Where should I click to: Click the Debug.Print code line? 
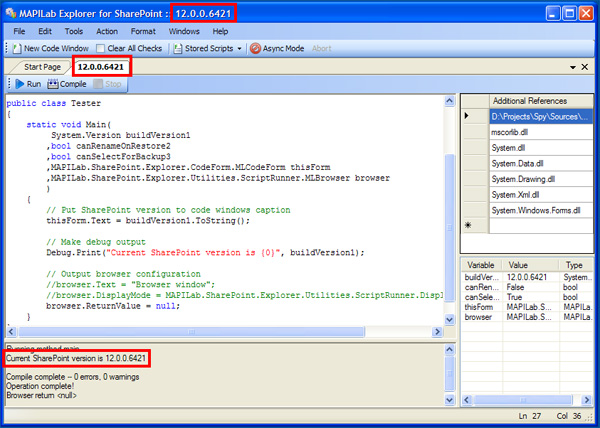[205, 252]
